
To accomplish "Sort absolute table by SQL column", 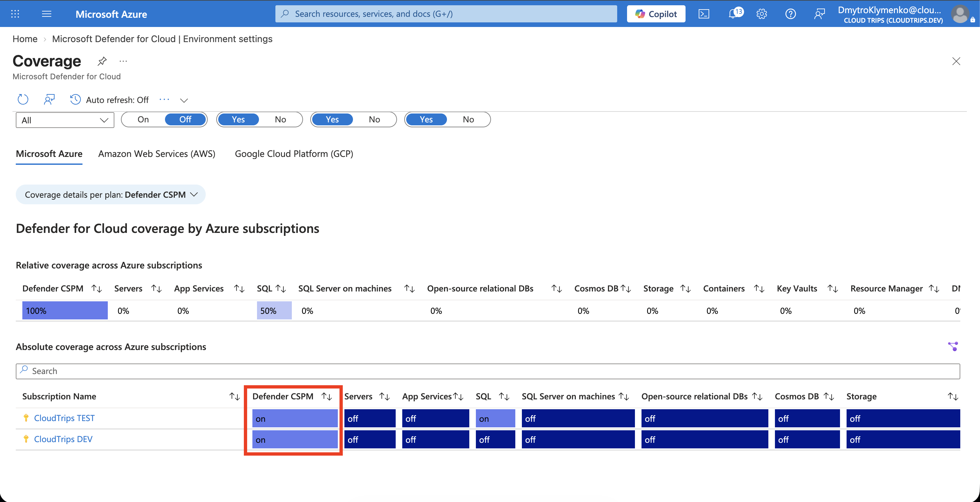I will [504, 396].
